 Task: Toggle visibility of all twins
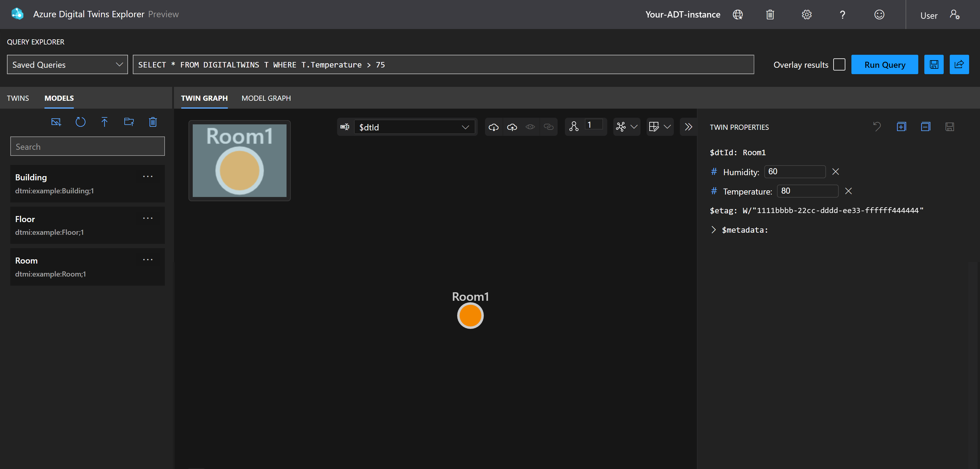[x=530, y=127]
